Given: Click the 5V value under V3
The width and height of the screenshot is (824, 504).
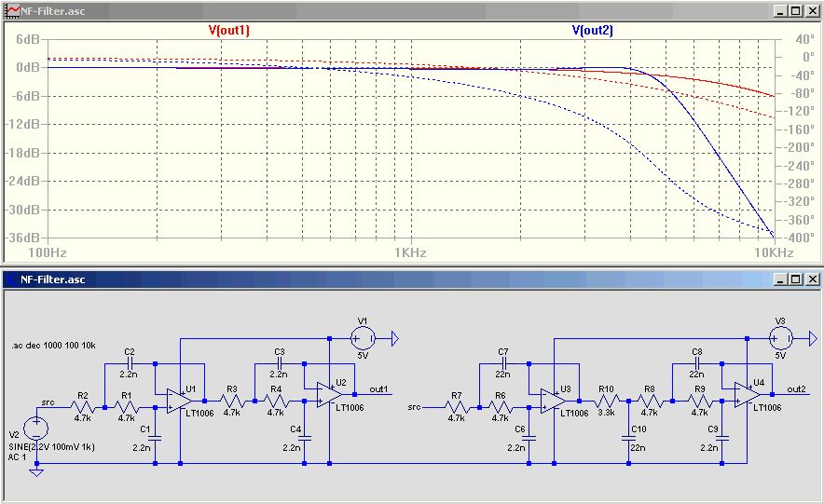Looking at the screenshot, I should point(780,356).
